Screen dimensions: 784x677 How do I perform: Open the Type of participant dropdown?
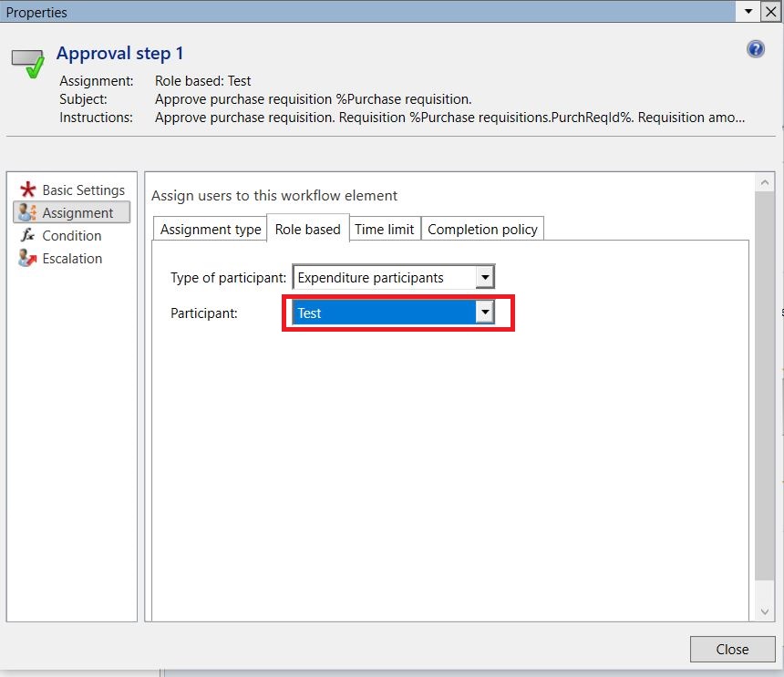click(x=486, y=276)
